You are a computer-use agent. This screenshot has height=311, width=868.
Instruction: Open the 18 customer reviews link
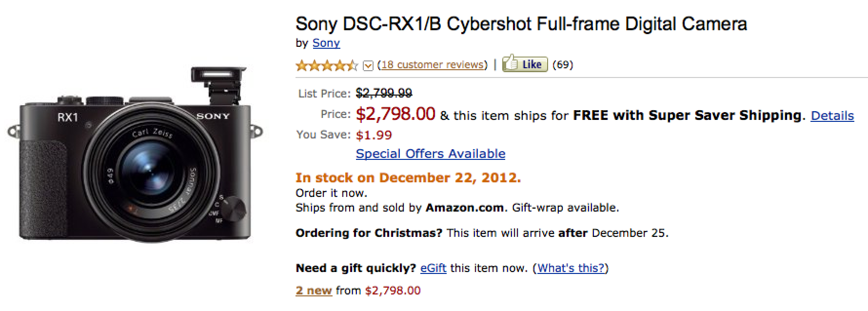(432, 65)
